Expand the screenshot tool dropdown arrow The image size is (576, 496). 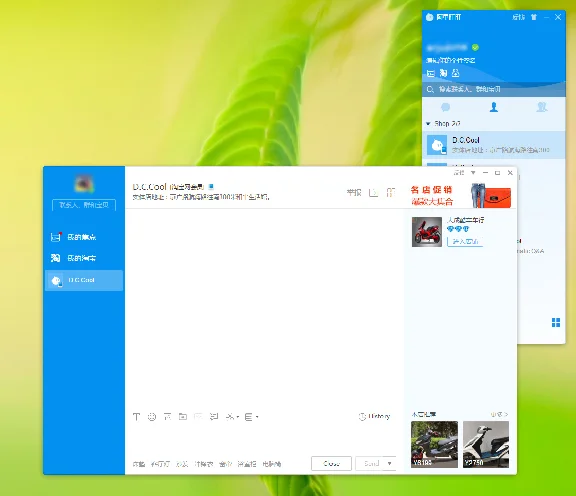(238, 417)
